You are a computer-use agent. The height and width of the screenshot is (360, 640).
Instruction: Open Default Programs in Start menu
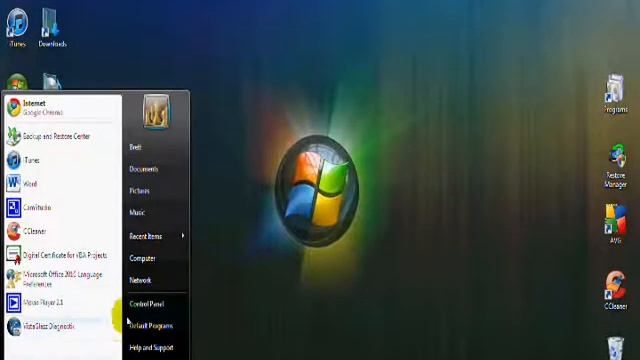coord(151,326)
